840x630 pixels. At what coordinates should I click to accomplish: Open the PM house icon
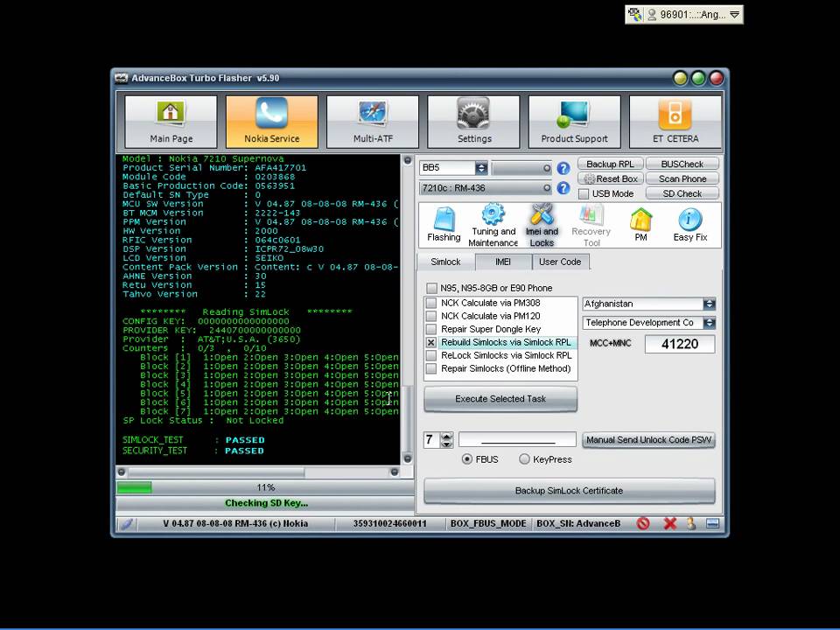[640, 225]
